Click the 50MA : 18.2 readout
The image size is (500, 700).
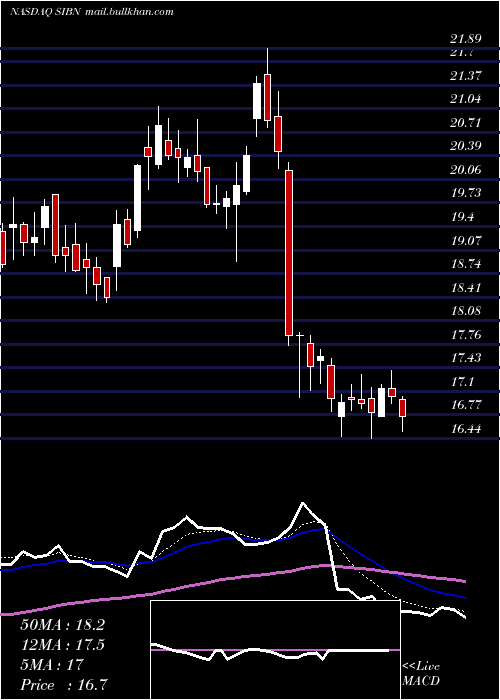pyautogui.click(x=62, y=625)
